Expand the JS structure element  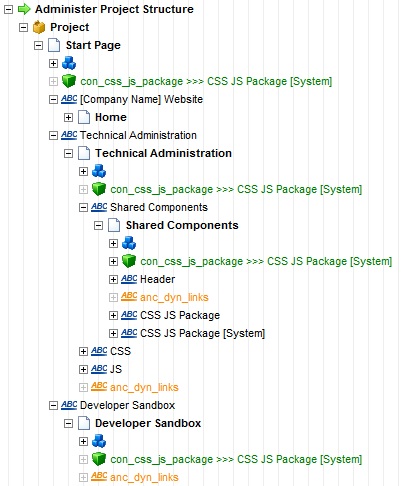[83, 369]
